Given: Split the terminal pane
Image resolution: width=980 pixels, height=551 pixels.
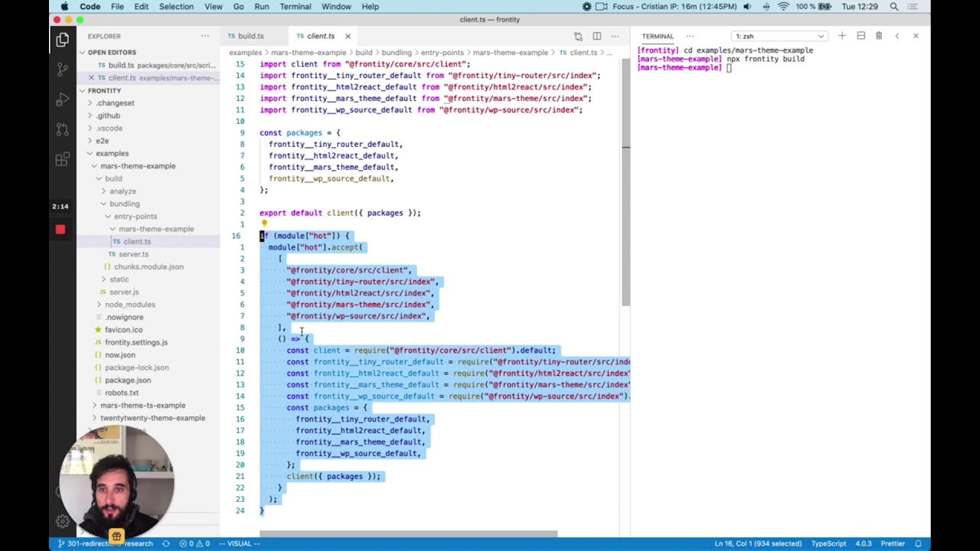Looking at the screenshot, I should coord(861,36).
